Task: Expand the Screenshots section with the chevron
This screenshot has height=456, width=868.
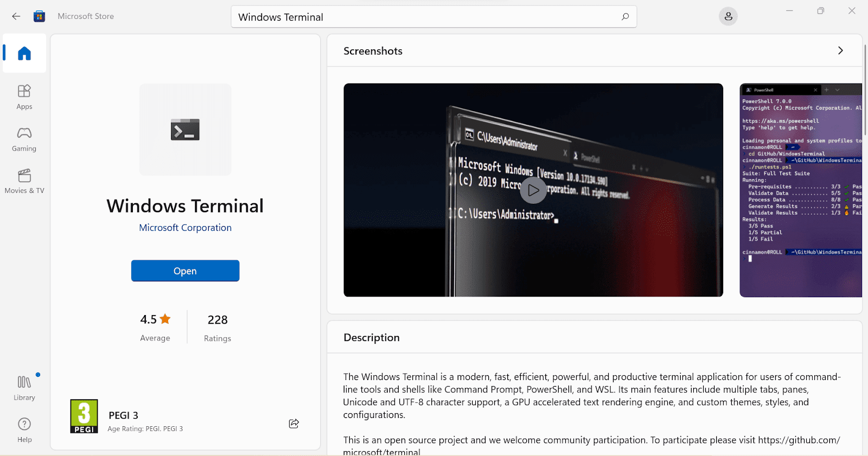Action: tap(840, 50)
